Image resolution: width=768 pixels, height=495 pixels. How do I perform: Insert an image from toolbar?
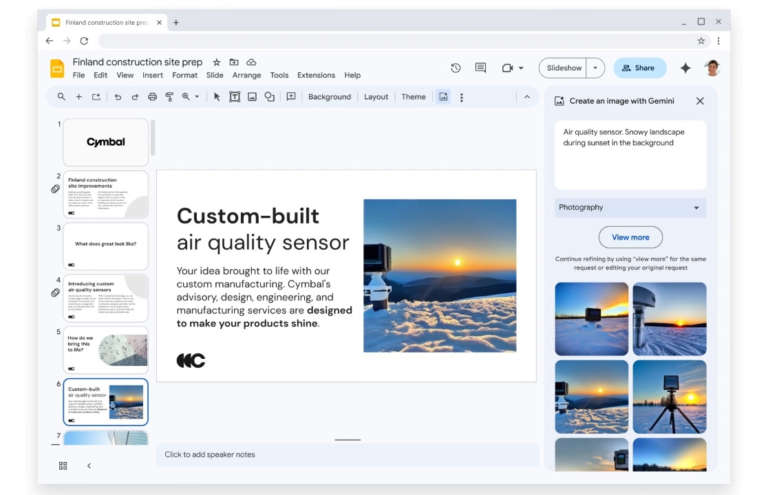pos(252,97)
